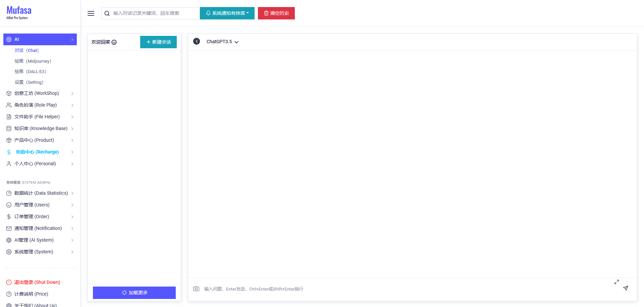Expand the Knowledge Base menu section

(x=40, y=128)
